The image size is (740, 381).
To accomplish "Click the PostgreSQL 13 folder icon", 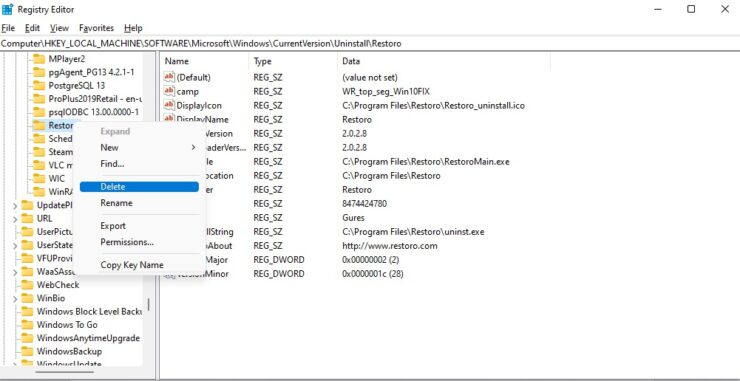I will point(39,85).
